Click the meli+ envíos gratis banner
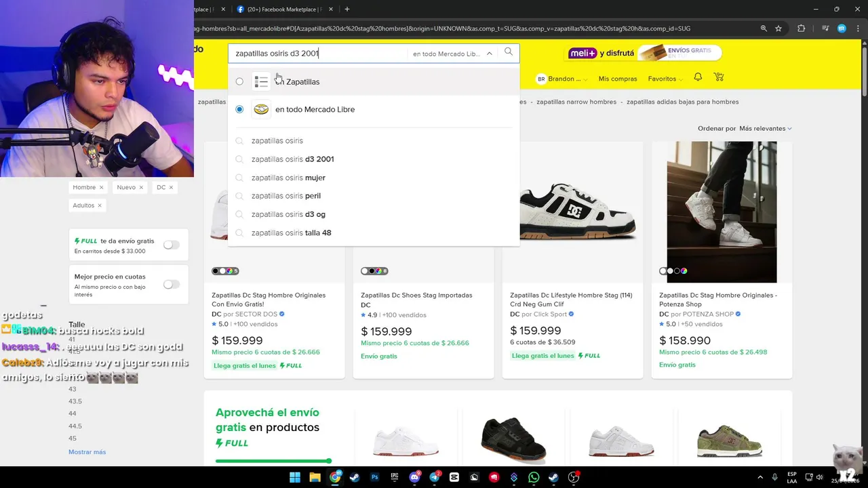Viewport: 868px width, 488px height. pos(644,53)
